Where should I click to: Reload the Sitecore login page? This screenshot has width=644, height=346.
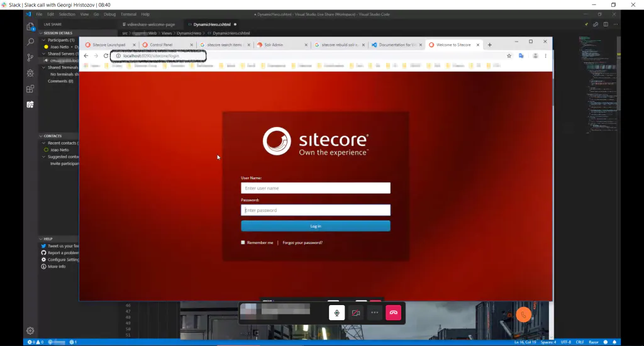coord(106,56)
